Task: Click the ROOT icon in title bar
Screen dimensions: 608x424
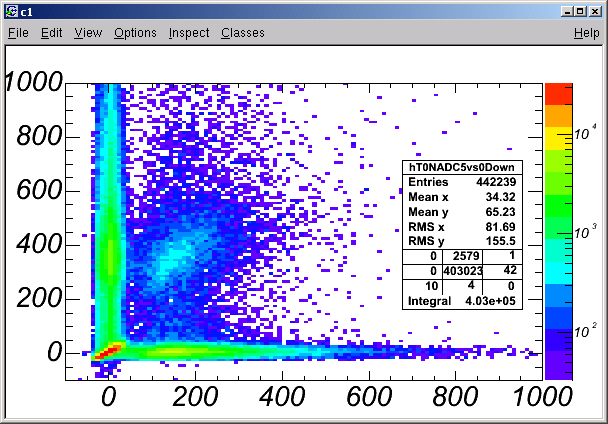Action: pyautogui.click(x=12, y=12)
